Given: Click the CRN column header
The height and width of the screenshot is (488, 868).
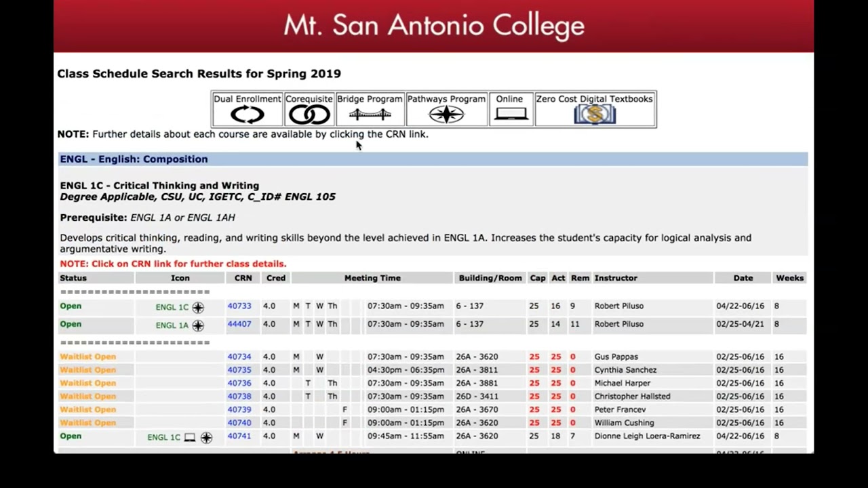Looking at the screenshot, I should [243, 278].
